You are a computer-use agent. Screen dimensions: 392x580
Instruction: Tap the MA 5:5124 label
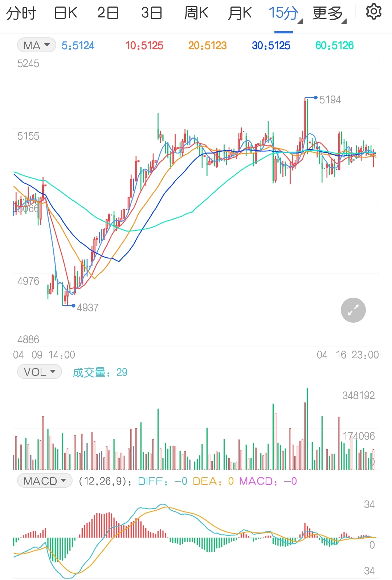pyautogui.click(x=78, y=45)
